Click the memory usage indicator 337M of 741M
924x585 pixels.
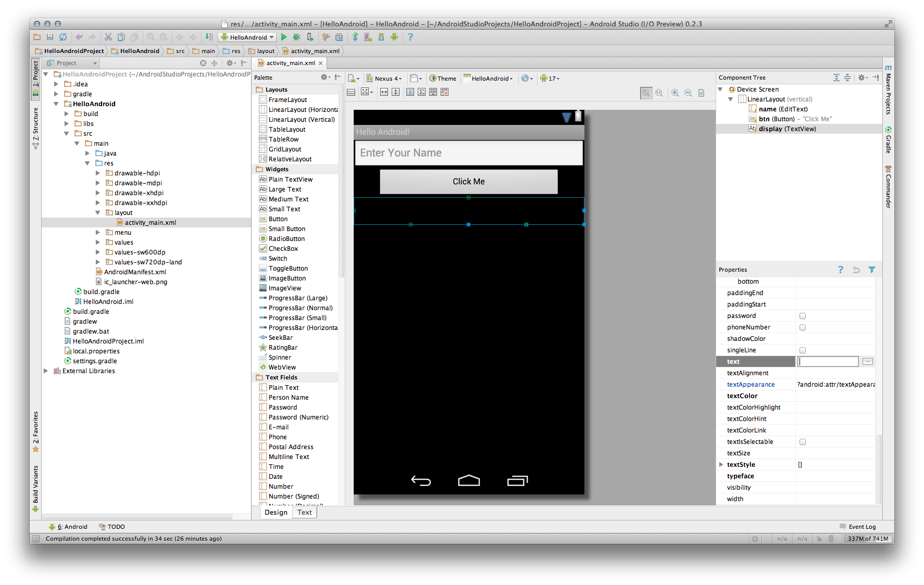point(867,539)
